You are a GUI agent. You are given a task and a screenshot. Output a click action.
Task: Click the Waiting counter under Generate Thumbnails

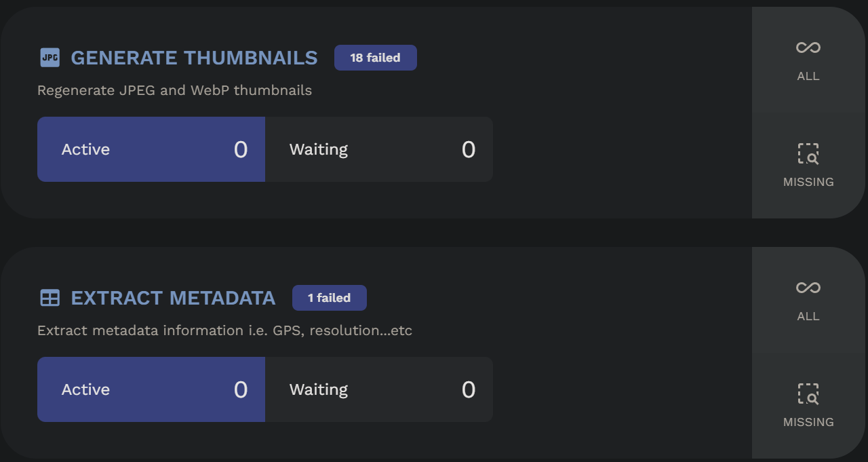[x=378, y=149]
